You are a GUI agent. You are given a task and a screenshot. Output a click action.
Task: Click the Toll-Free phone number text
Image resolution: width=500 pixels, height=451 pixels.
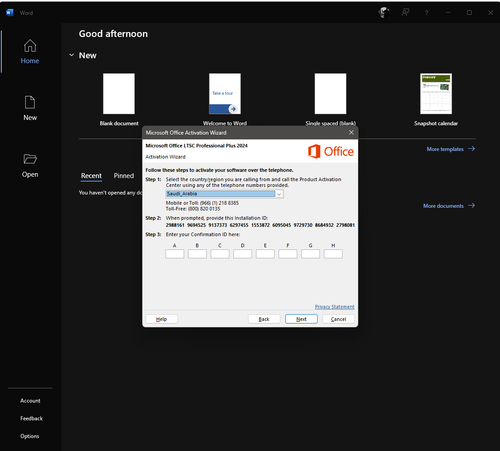click(x=193, y=209)
